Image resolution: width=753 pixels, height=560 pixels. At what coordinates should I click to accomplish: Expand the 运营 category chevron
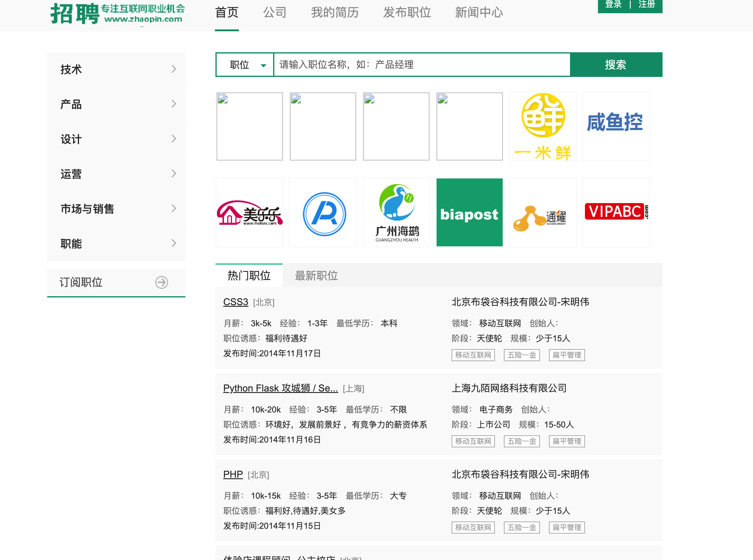coord(174,174)
